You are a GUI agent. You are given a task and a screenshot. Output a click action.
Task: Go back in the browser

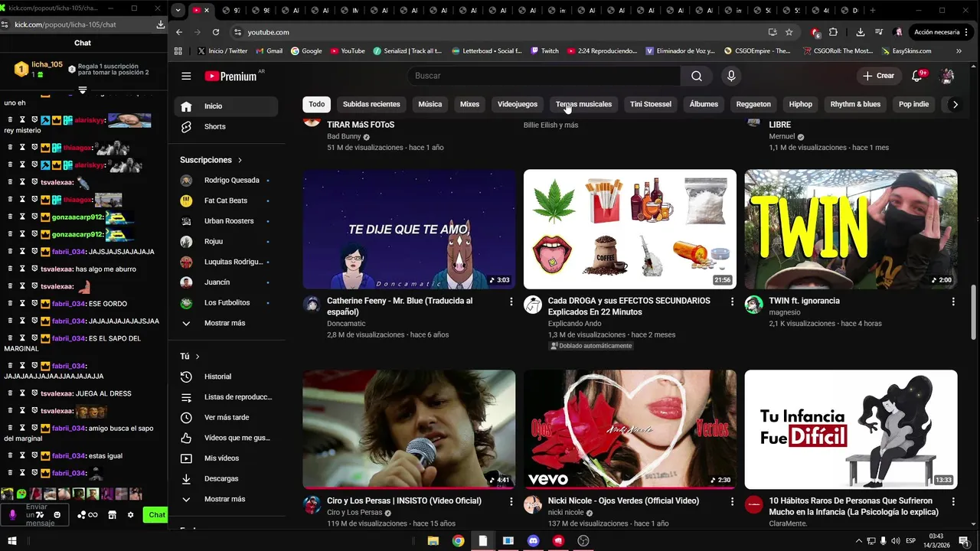(x=179, y=32)
